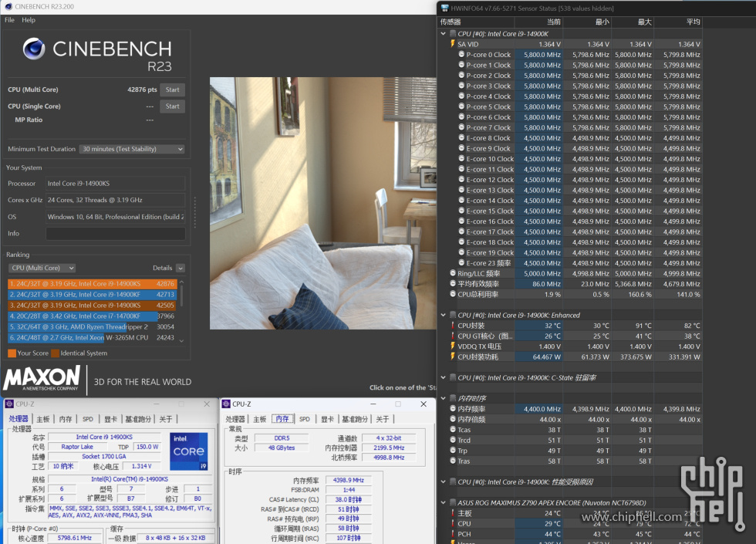Click the icon beside Tras
This screenshot has width=756, height=544.
pos(453,461)
